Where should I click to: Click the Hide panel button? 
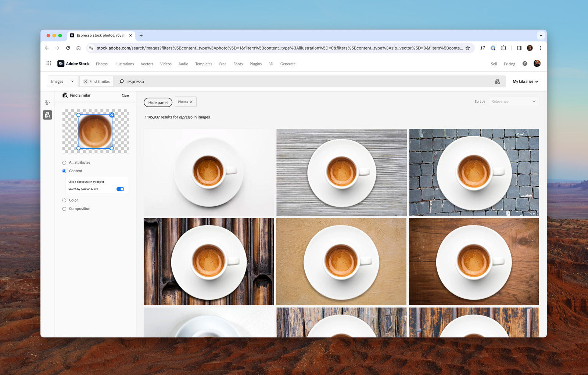[158, 102]
